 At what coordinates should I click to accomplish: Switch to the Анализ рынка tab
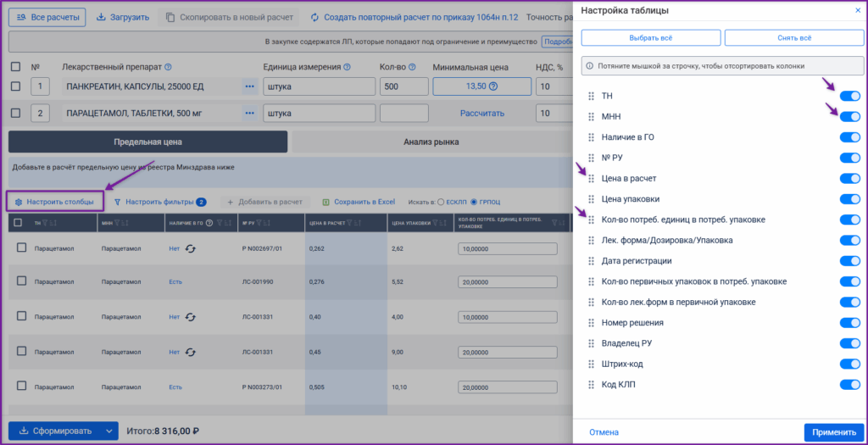431,142
